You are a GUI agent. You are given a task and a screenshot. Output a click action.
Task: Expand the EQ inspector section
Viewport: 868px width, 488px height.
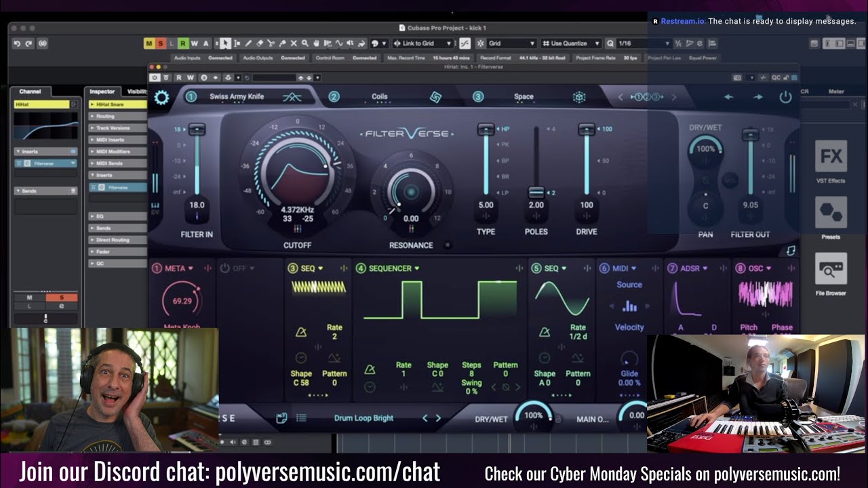(118, 216)
